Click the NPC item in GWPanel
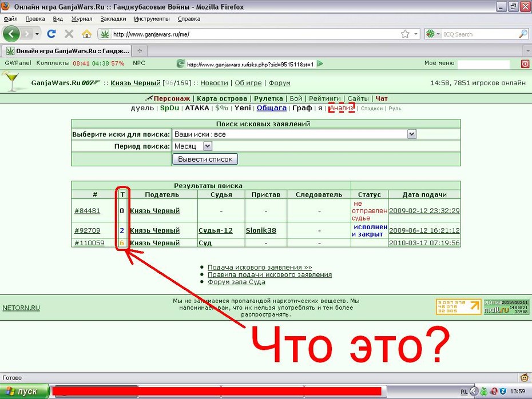 tap(139, 63)
